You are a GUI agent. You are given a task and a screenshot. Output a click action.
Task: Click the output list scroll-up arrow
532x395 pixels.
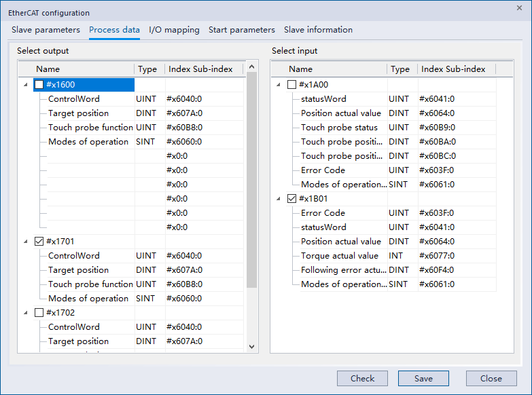(251, 67)
